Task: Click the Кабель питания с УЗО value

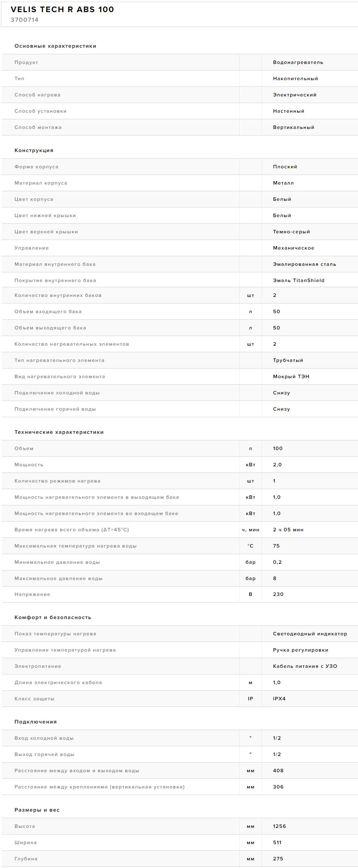Action: pyautogui.click(x=305, y=666)
